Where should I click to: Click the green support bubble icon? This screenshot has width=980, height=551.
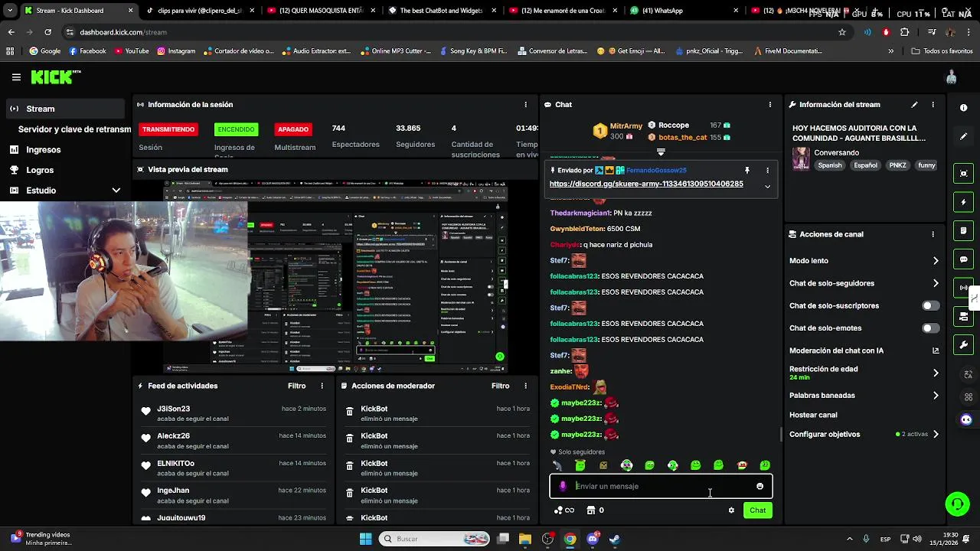(957, 504)
